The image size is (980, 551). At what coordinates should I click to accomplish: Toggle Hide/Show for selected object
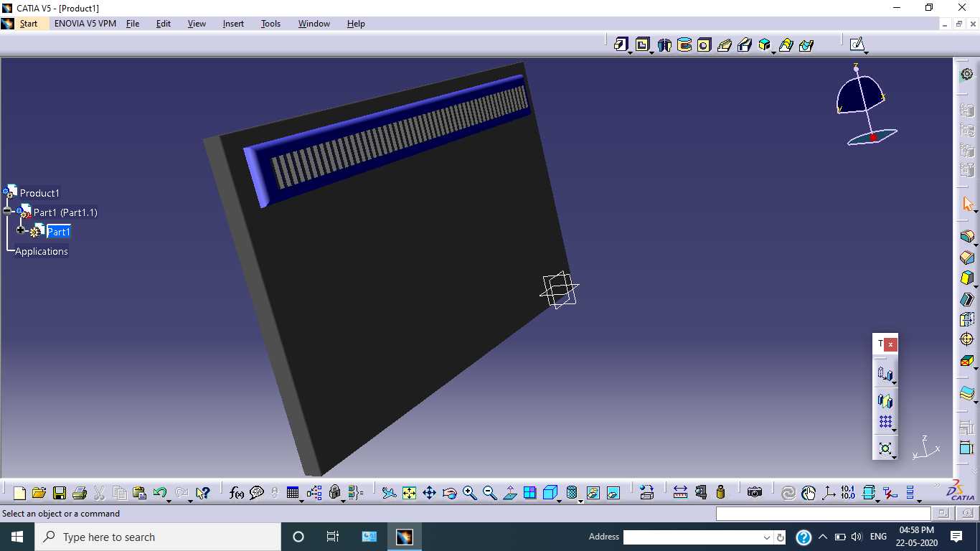593,493
